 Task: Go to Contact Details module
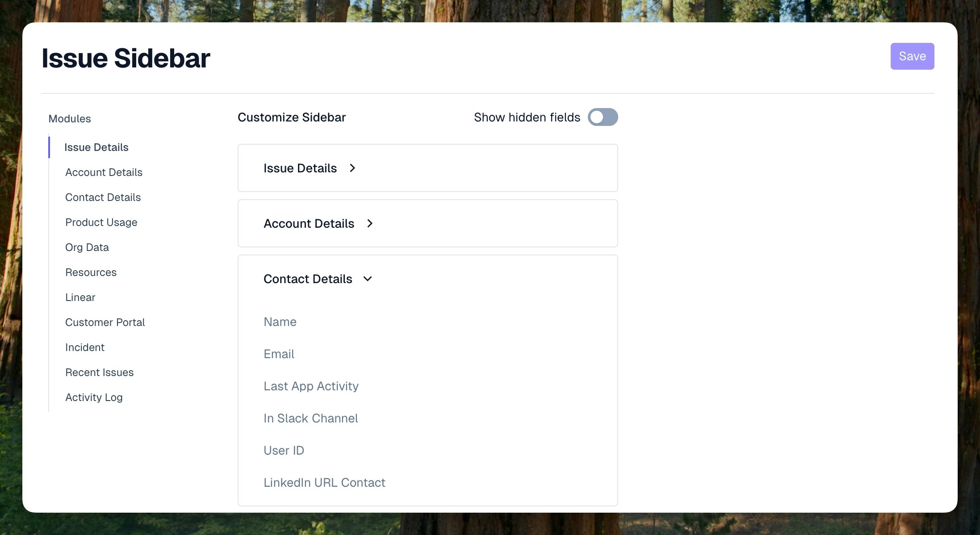click(x=103, y=197)
